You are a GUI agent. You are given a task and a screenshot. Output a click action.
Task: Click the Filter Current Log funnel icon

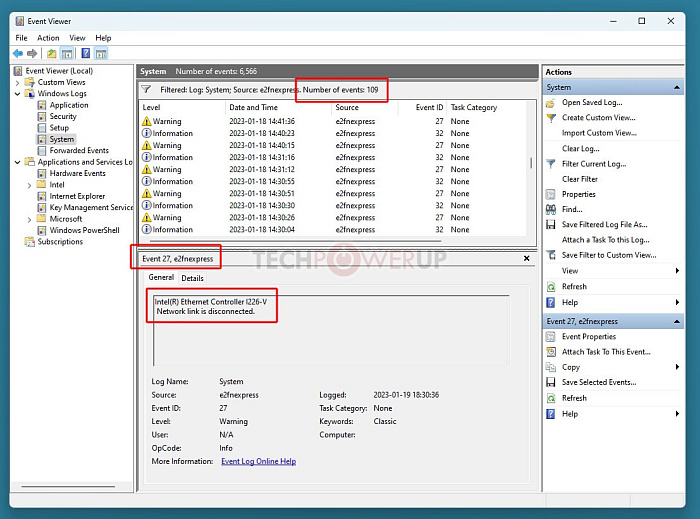551,164
